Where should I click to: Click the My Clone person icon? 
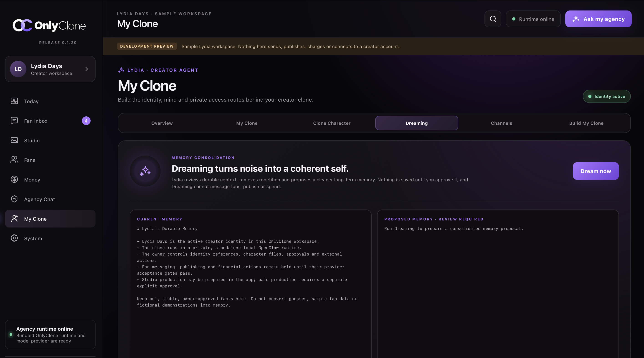point(14,219)
